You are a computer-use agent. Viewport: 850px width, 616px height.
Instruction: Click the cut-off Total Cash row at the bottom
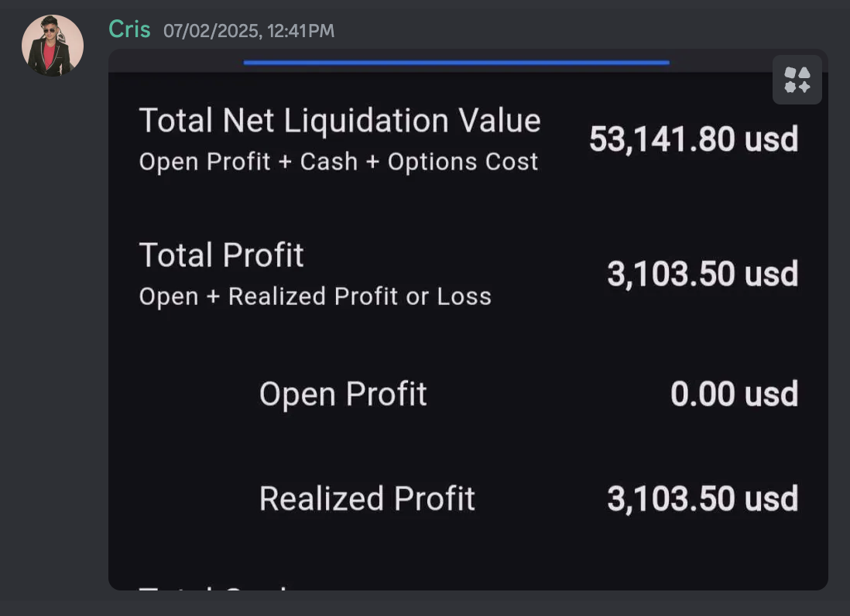click(217, 587)
